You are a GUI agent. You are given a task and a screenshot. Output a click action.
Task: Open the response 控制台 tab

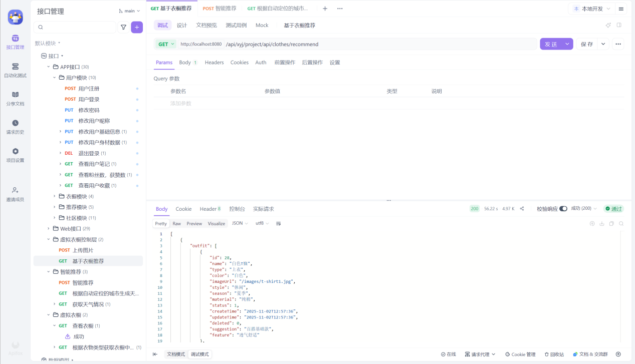tap(237, 209)
